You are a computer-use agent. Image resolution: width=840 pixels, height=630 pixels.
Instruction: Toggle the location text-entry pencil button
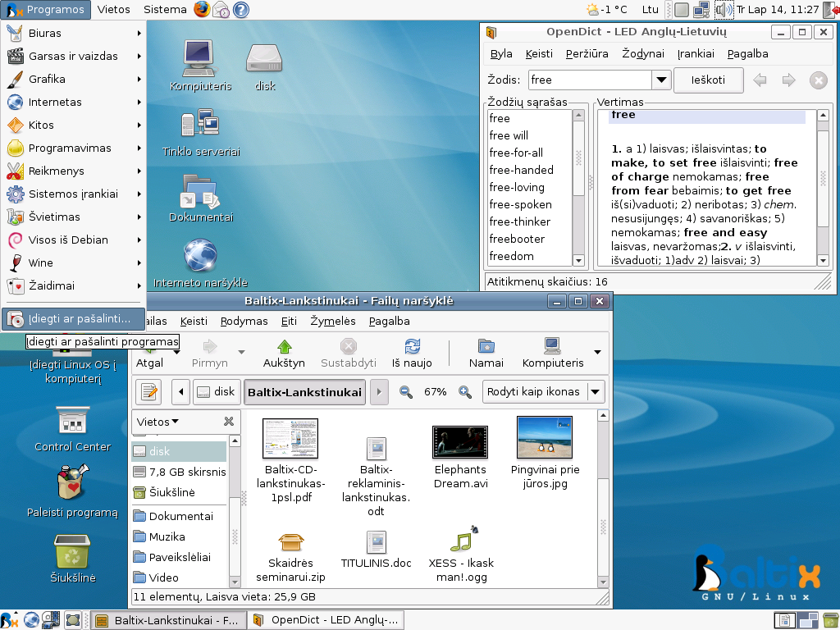[148, 392]
